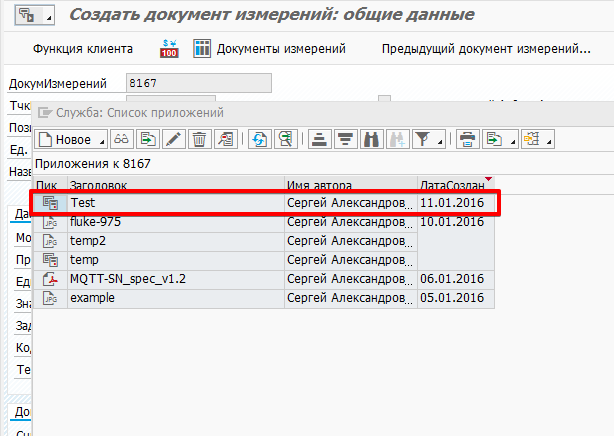
Task: Open the Новое dropdown menu
Action: pos(101,140)
